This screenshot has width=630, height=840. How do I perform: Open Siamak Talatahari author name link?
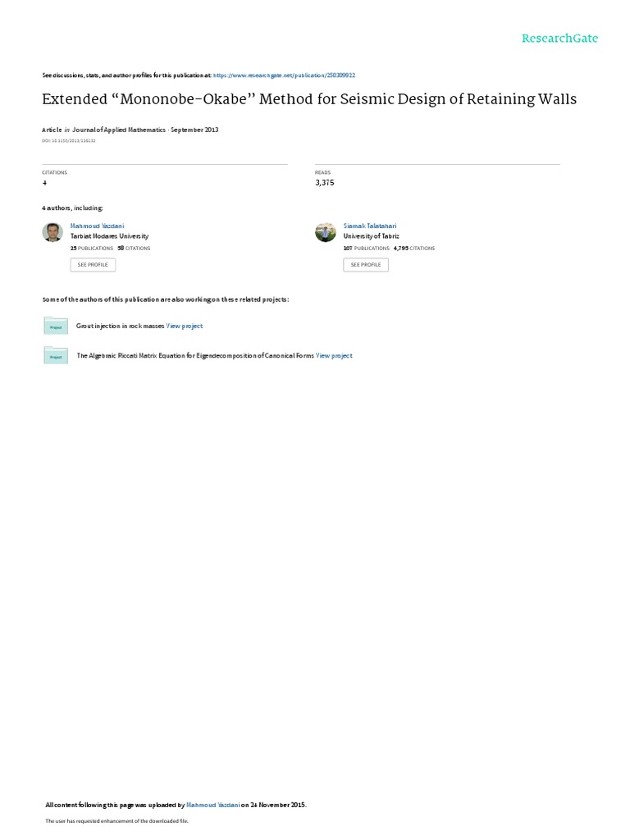(x=370, y=226)
